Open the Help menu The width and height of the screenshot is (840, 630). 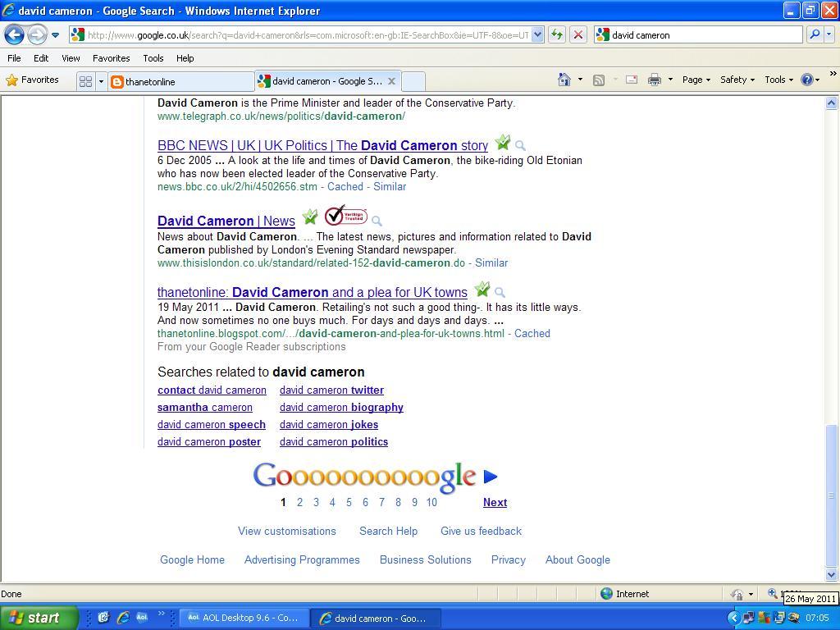(x=185, y=58)
